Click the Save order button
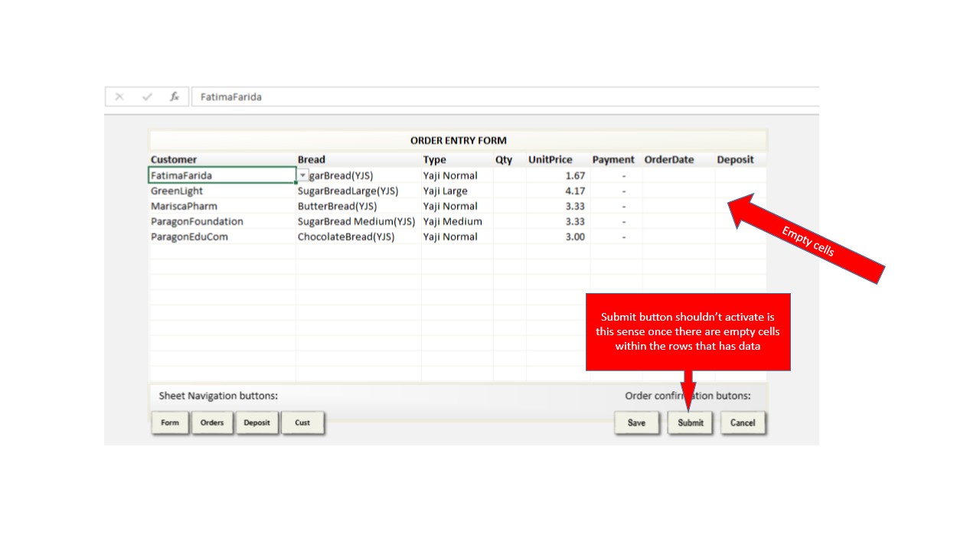The image size is (980, 551). pyautogui.click(x=636, y=422)
